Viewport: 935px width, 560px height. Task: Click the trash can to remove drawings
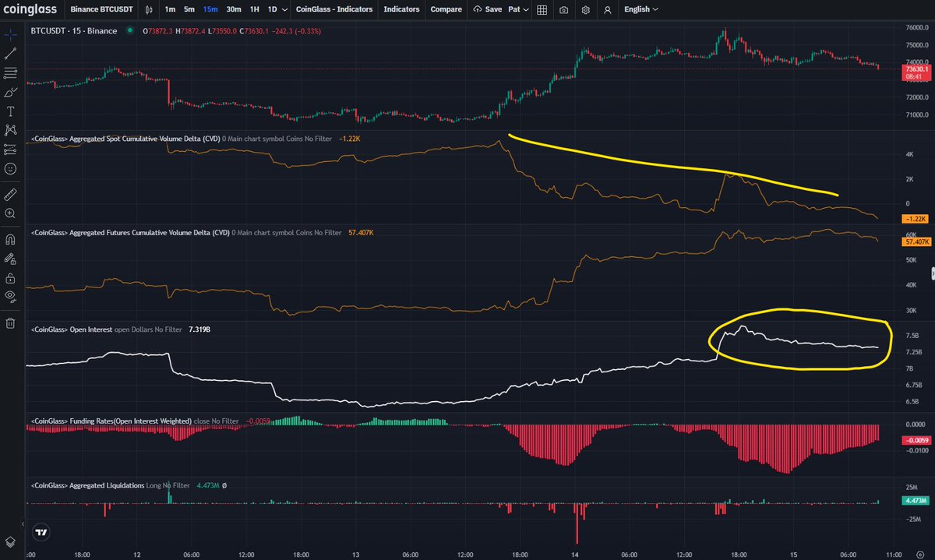coord(10,322)
